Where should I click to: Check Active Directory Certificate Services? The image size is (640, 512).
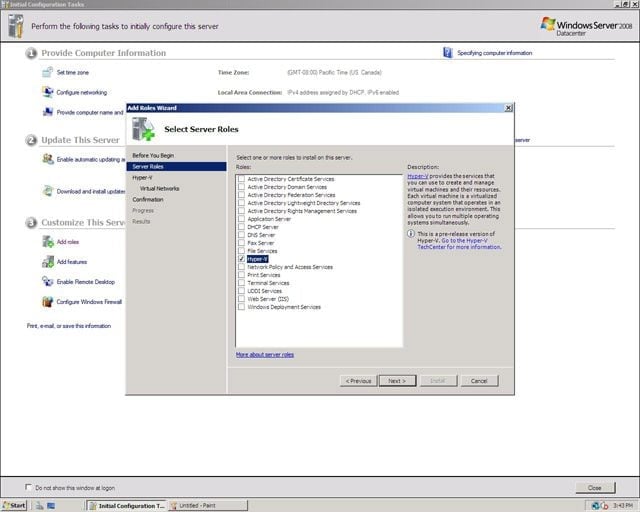242,179
